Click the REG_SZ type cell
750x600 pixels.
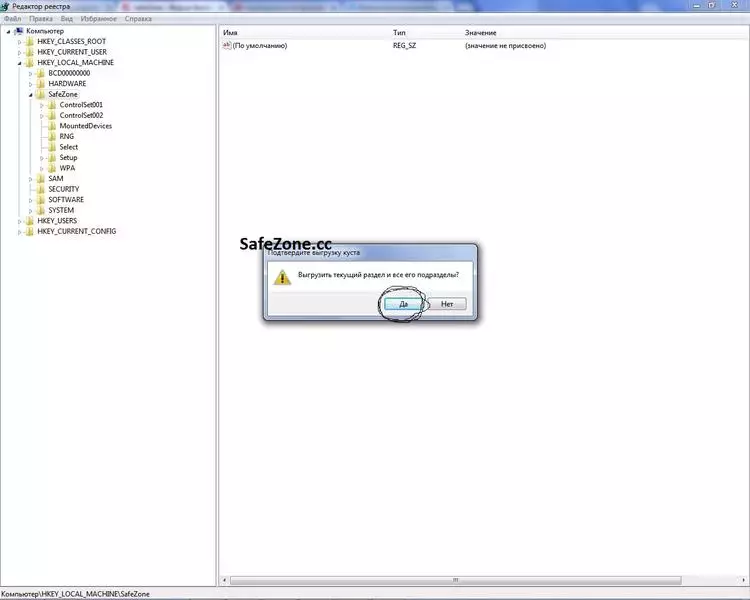[x=405, y=45]
